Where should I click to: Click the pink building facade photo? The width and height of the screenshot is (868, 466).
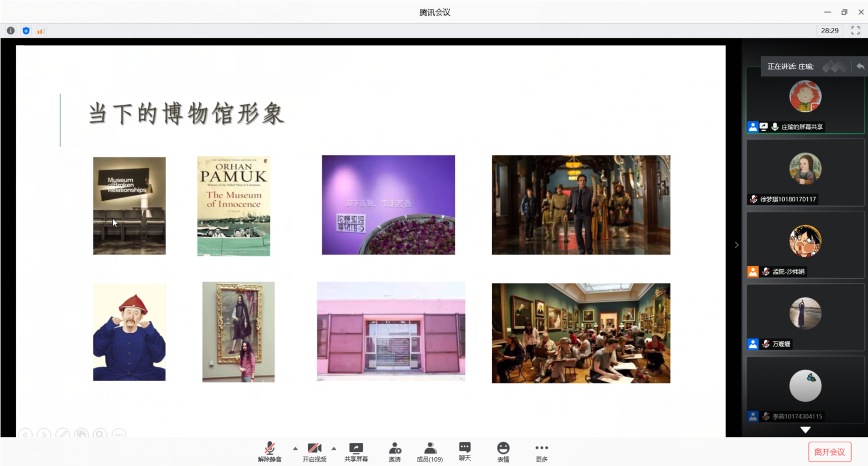pos(391,332)
